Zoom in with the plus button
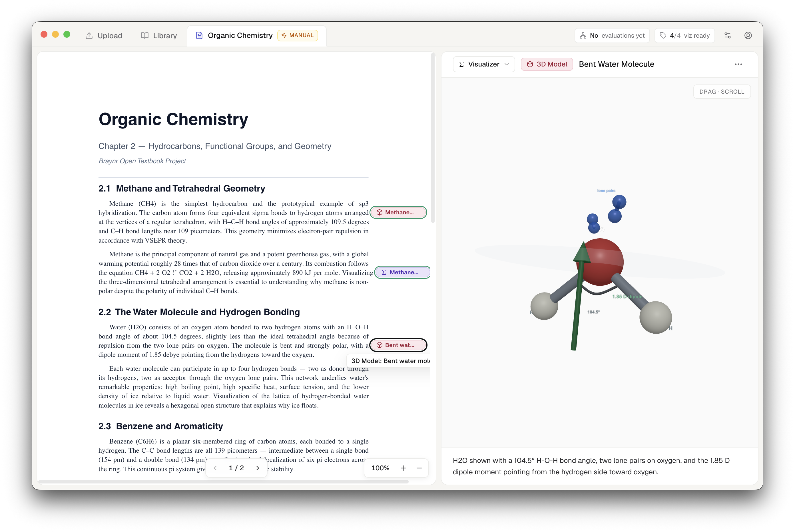 click(x=403, y=468)
